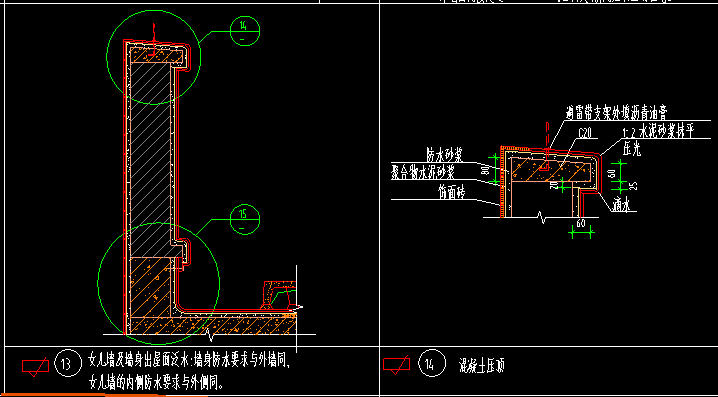Select the 25 dimension text
The image size is (718, 397).
tap(635, 186)
